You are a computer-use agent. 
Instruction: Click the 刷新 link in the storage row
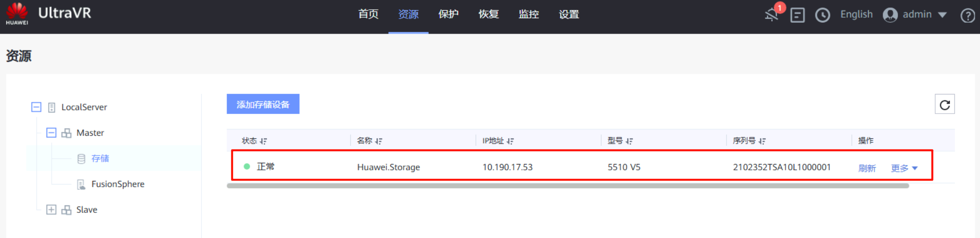(x=867, y=168)
